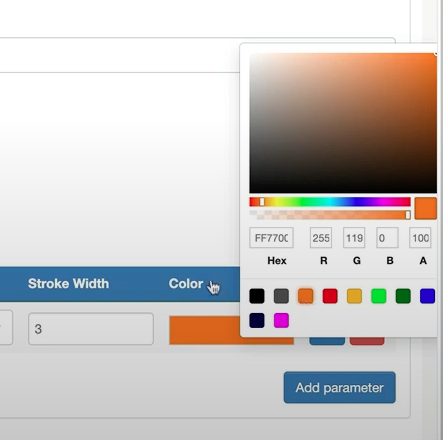Viewport: 443px width, 440px height.
Task: Click the Add parameter button
Action: click(x=340, y=387)
